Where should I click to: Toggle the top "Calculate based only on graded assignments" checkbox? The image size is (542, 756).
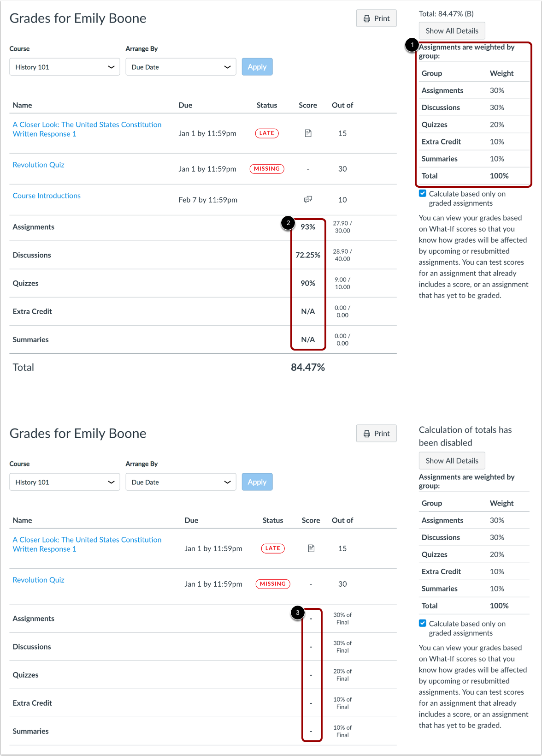423,194
